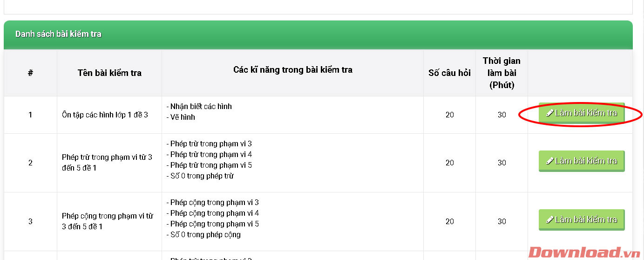Click the 'Số câu hỏi' column header
The image size is (644, 260).
pos(449,73)
